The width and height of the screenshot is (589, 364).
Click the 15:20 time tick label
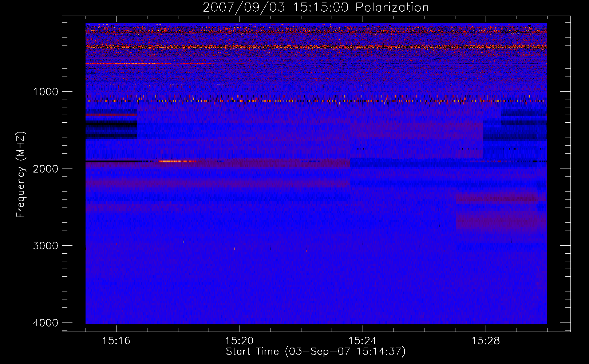pyautogui.click(x=240, y=341)
